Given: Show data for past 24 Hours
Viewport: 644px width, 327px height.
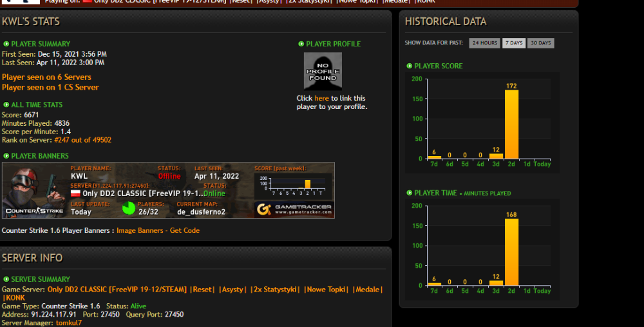Looking at the screenshot, I should [x=485, y=43].
